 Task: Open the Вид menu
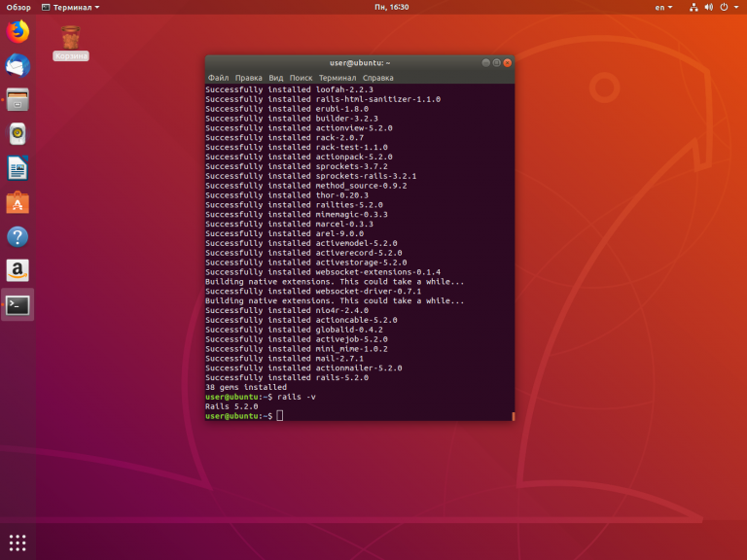point(276,78)
